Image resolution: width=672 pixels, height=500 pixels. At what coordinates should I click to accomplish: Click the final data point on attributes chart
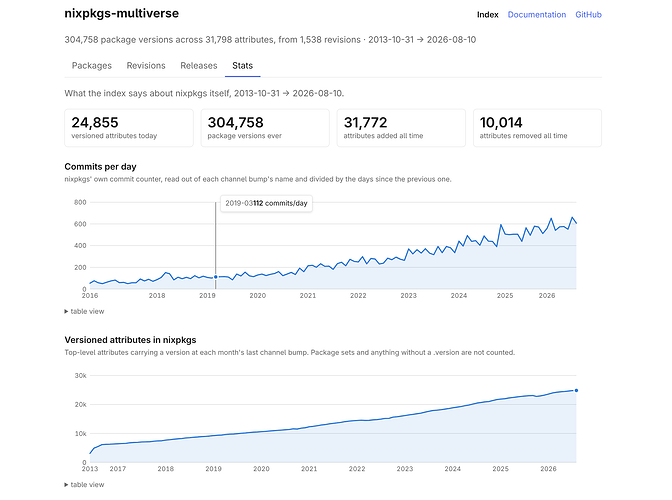(576, 390)
